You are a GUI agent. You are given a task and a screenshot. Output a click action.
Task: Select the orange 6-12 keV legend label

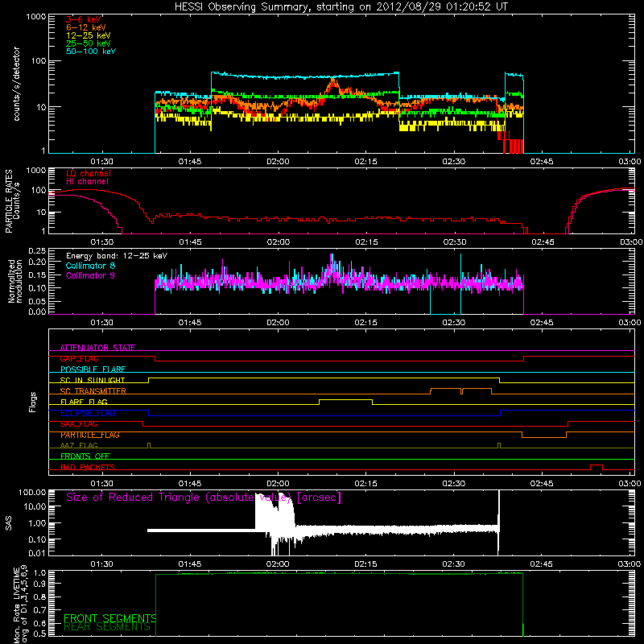point(86,27)
